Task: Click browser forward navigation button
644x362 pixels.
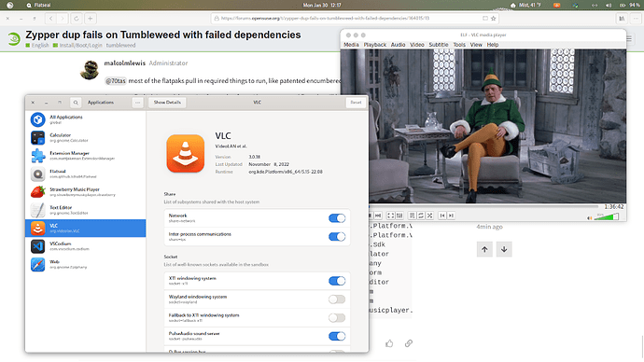Action: (63, 19)
